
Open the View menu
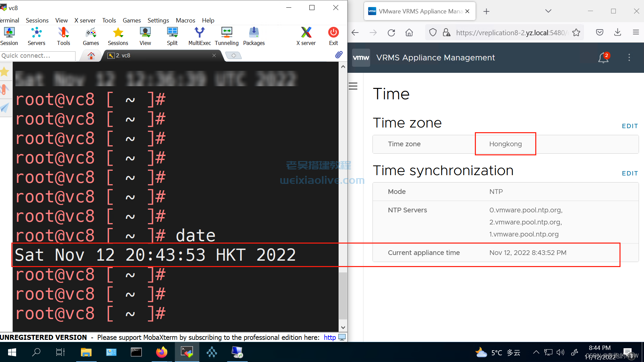click(61, 20)
